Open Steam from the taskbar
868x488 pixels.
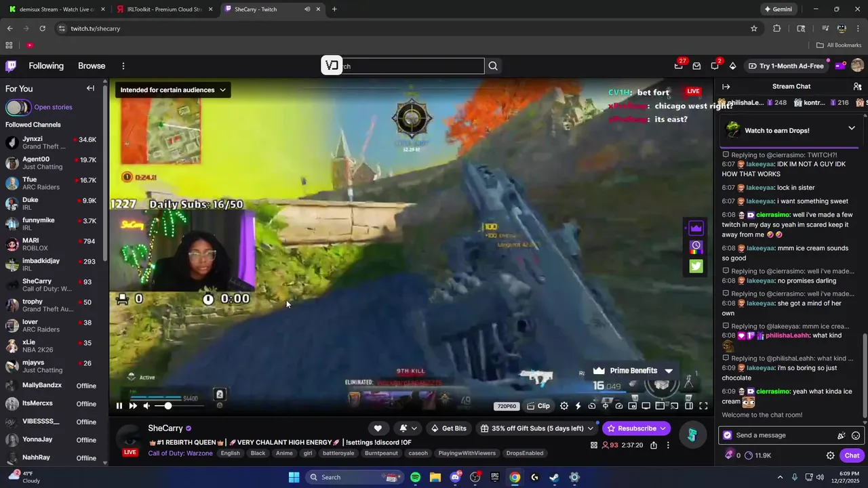pos(554,477)
